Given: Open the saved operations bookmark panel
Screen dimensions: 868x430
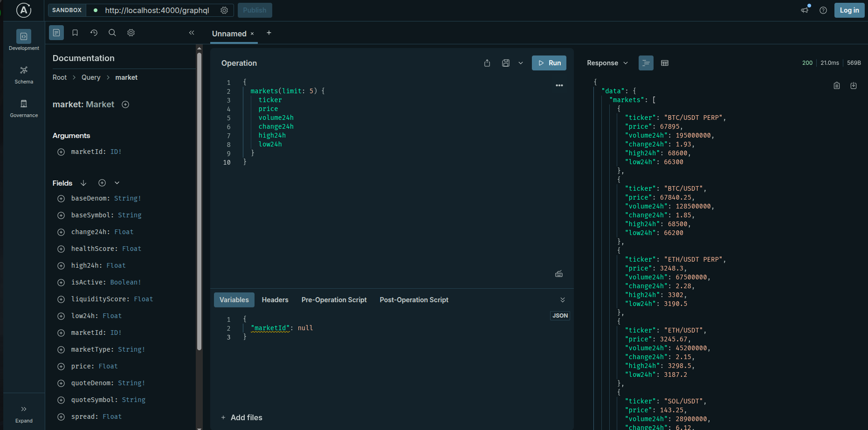Looking at the screenshot, I should point(75,33).
